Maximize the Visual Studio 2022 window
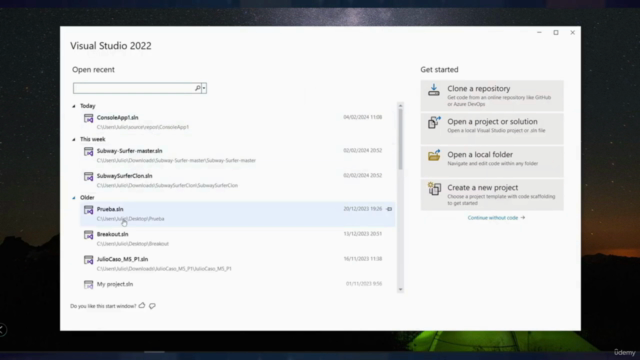Image resolution: width=640 pixels, height=360 pixels. click(x=556, y=33)
